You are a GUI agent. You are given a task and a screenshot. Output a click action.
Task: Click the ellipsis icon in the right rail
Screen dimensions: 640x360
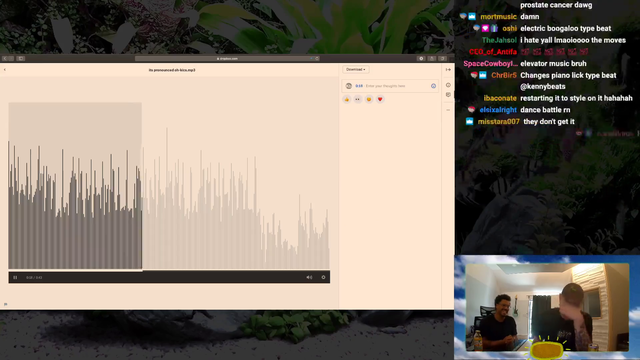click(x=448, y=110)
